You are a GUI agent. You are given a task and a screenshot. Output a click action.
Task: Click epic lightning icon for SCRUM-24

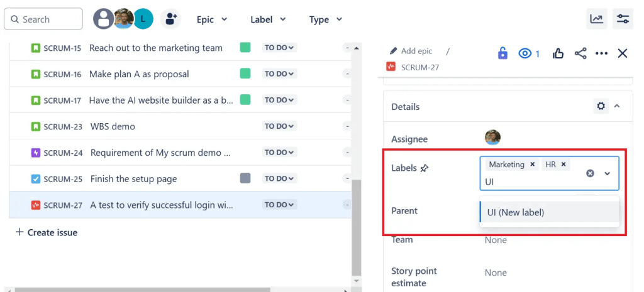[x=36, y=153]
